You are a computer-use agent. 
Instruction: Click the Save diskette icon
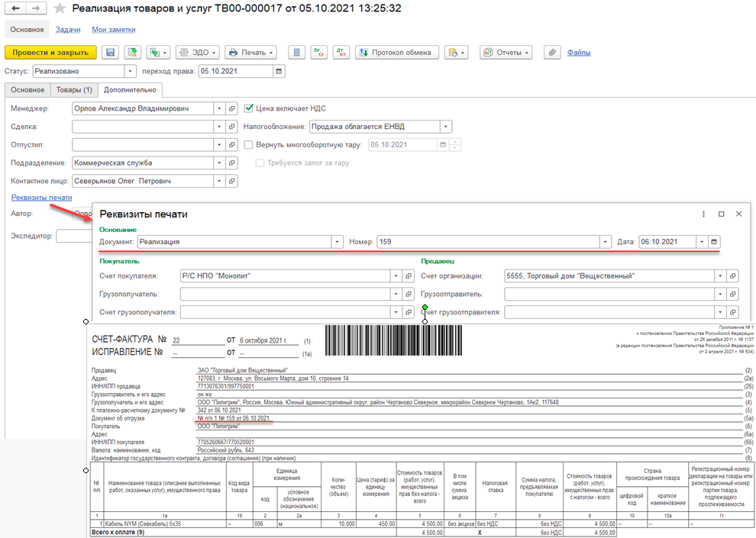111,53
